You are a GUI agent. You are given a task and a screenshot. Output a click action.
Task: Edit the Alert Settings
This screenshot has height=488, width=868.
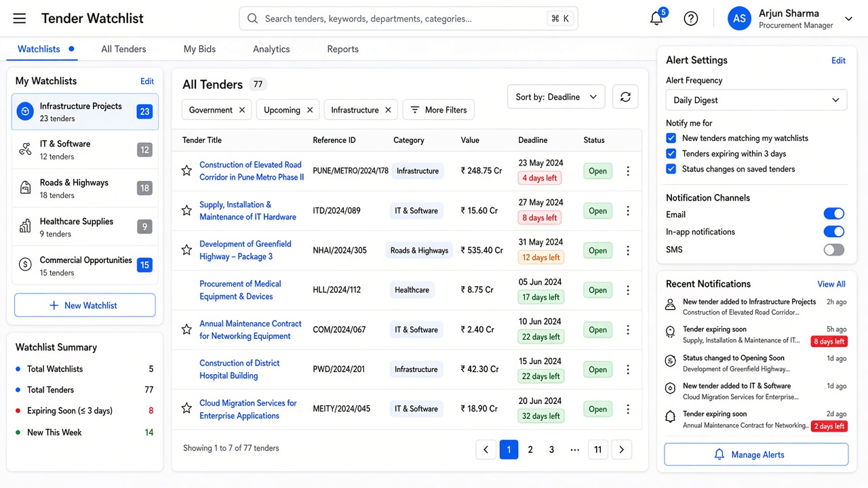838,60
